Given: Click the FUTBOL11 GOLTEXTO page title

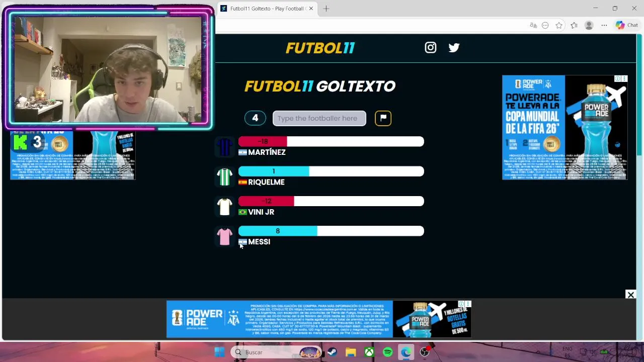Looking at the screenshot, I should click(320, 86).
